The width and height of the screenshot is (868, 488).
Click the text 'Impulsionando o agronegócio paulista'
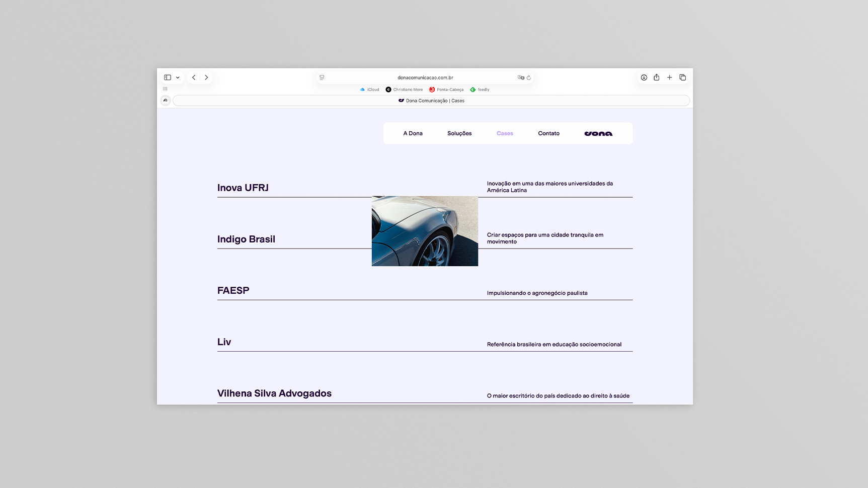[537, 293]
